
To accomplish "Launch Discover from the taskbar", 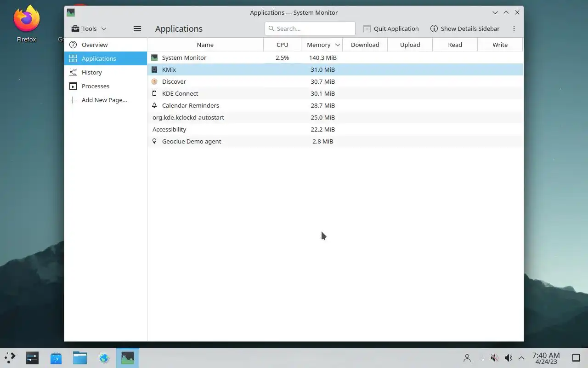I will pyautogui.click(x=56, y=358).
